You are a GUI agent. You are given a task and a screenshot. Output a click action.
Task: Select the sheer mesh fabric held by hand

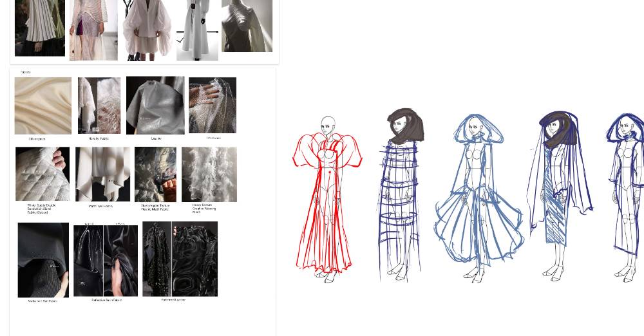(x=213, y=105)
